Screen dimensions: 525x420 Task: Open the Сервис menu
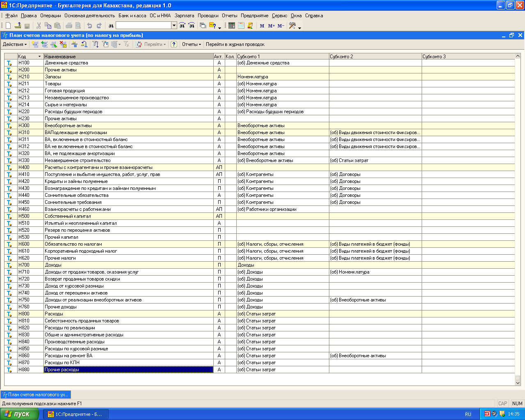coord(279,16)
